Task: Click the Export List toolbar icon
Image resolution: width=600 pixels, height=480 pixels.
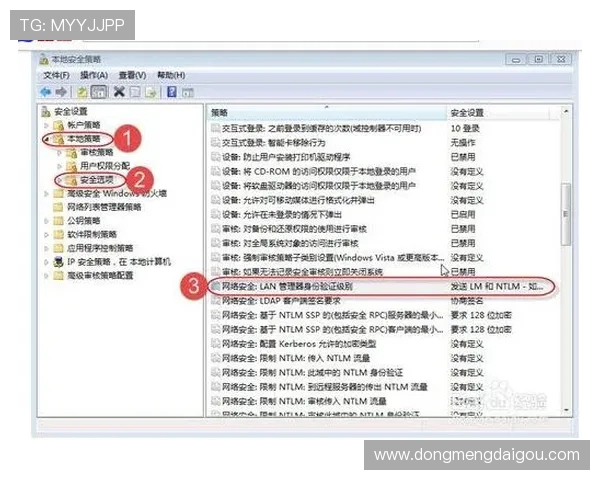Action: 151,92
